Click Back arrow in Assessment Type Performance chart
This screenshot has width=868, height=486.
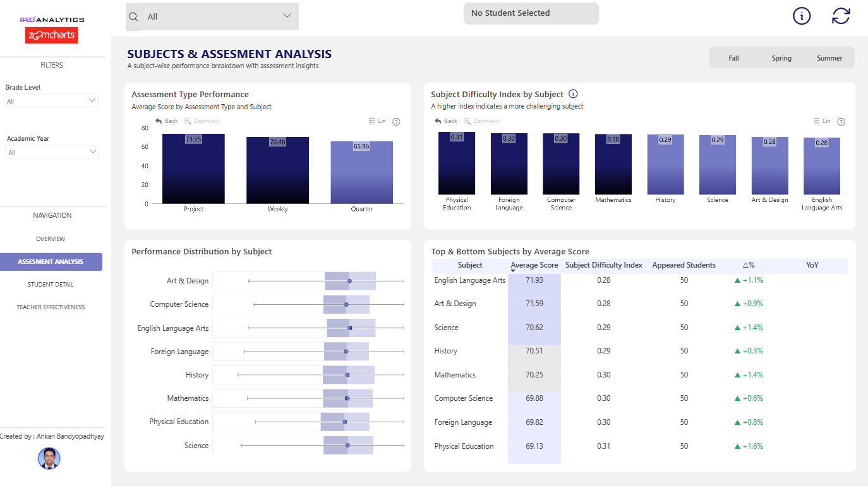(x=167, y=121)
